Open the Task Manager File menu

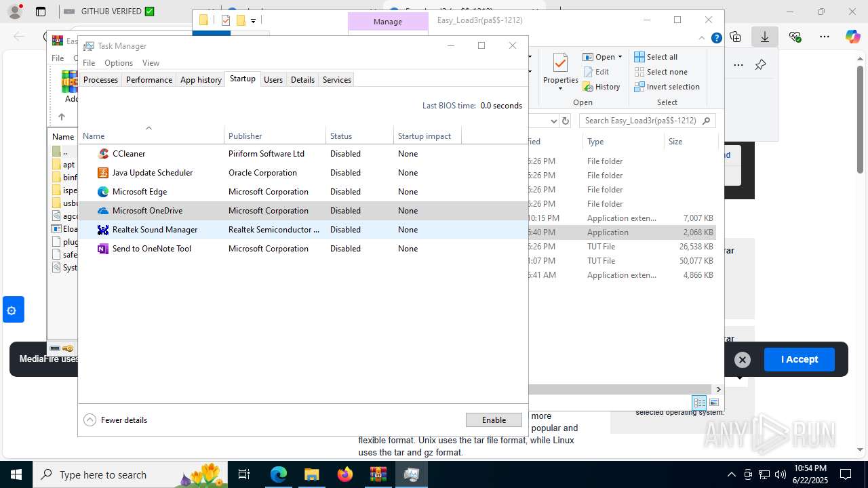(x=89, y=63)
